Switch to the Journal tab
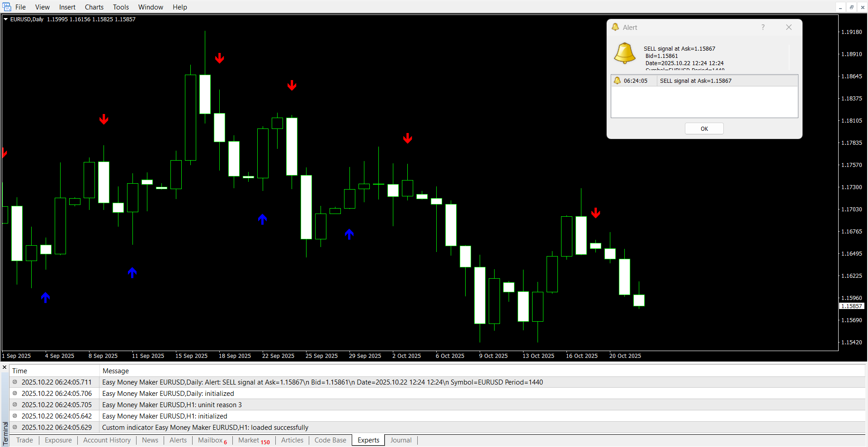The height and width of the screenshot is (447, 868). click(x=401, y=440)
